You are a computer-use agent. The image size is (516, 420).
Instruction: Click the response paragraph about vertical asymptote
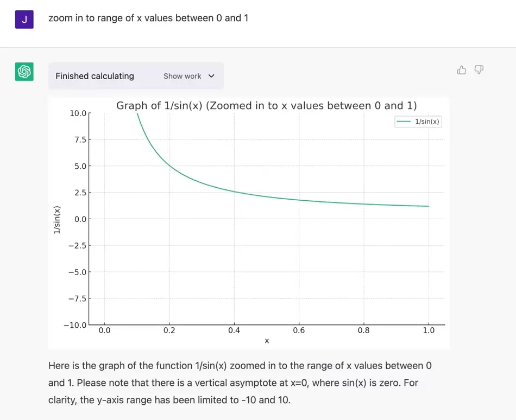click(240, 383)
